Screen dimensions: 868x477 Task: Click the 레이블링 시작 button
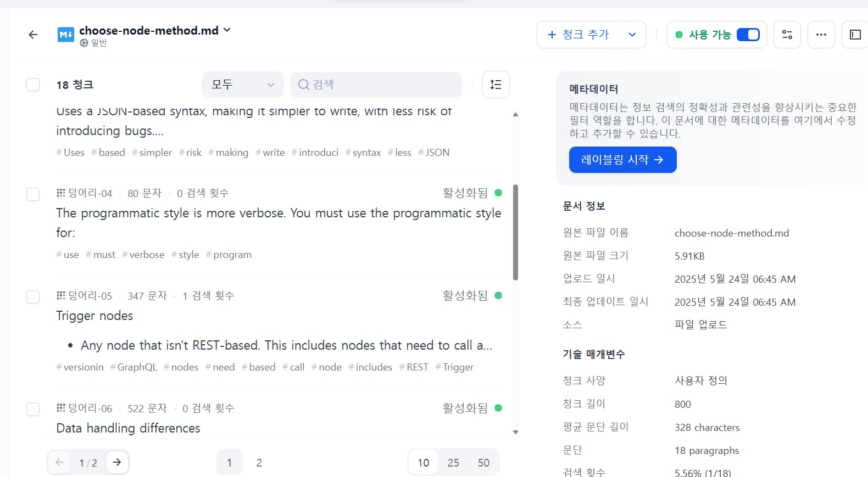622,160
